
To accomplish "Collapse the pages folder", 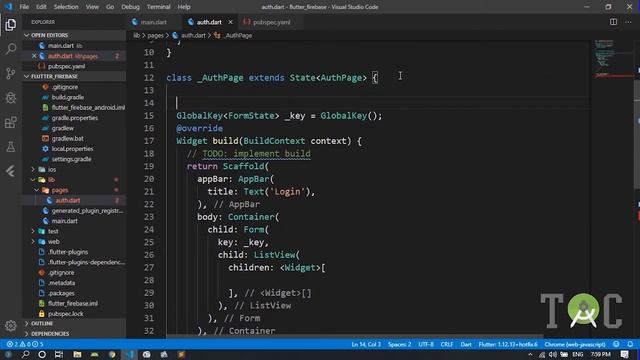I will point(36,190).
